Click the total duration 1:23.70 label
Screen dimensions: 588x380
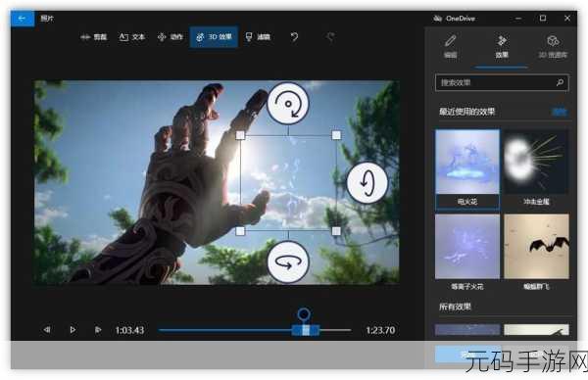point(380,330)
